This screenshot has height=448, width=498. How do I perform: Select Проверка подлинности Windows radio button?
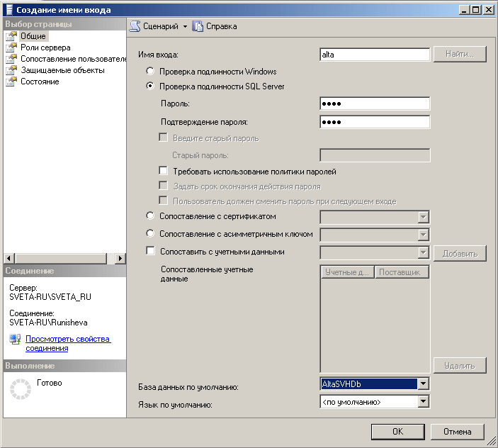click(149, 72)
